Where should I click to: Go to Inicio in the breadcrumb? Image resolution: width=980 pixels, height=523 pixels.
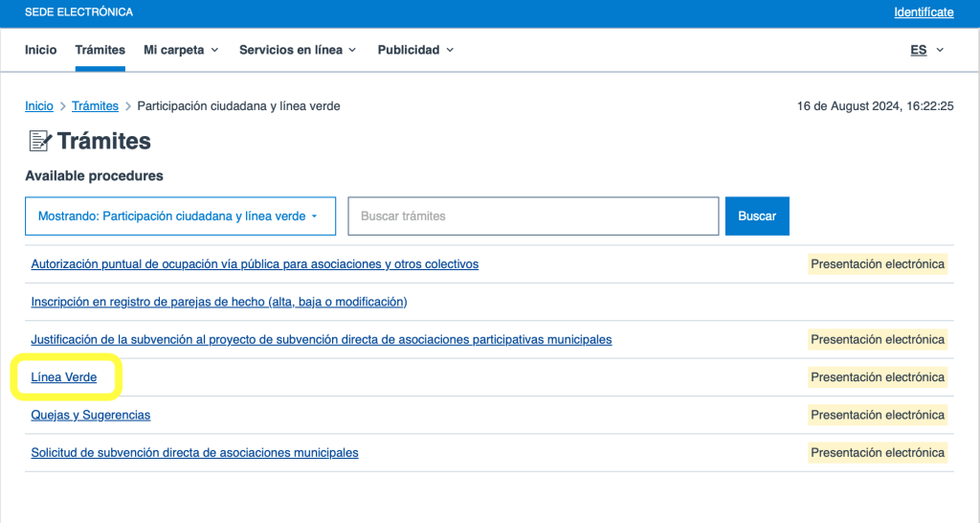(39, 106)
